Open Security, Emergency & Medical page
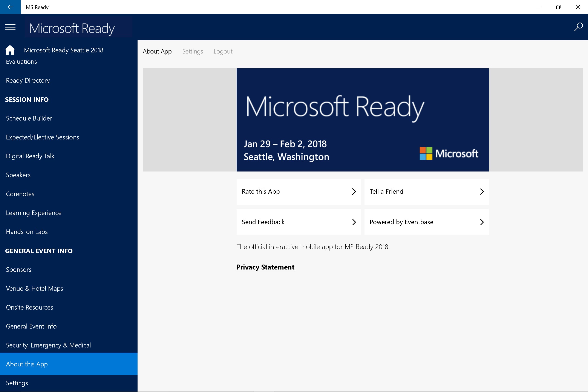 (x=48, y=345)
